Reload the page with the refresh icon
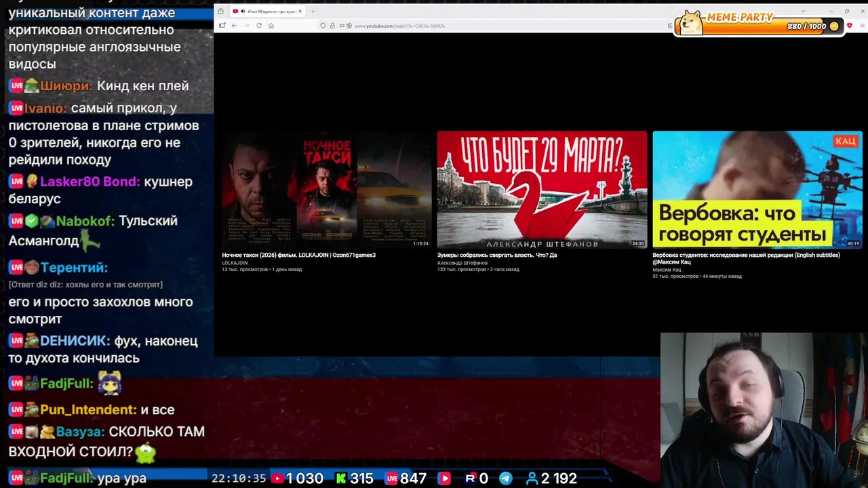The height and width of the screenshot is (488, 868). (x=259, y=26)
